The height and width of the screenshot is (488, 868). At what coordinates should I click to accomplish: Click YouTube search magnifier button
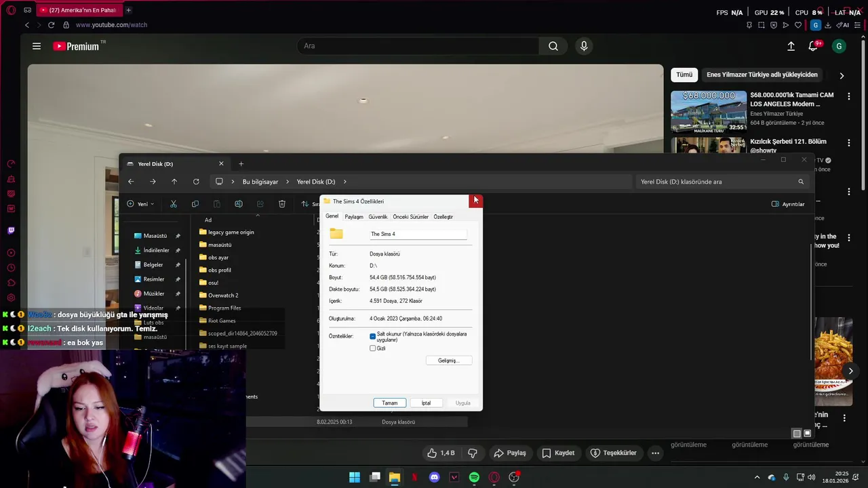click(553, 46)
